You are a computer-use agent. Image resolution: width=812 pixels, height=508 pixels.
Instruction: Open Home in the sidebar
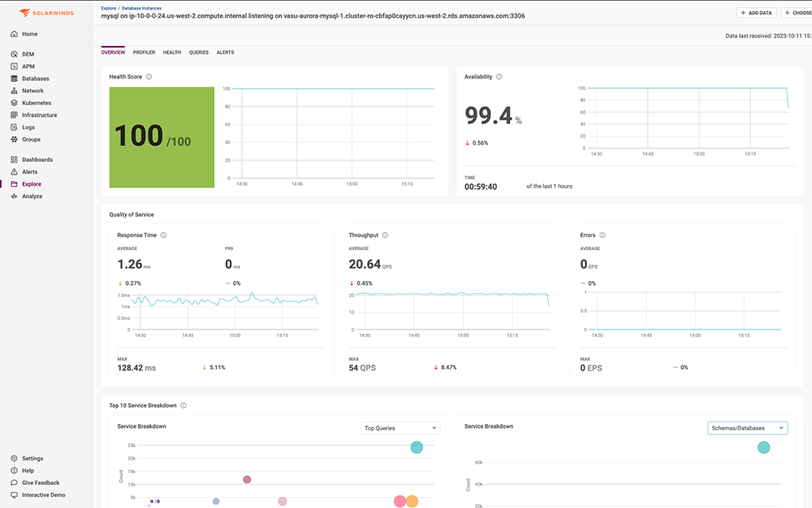click(x=29, y=34)
